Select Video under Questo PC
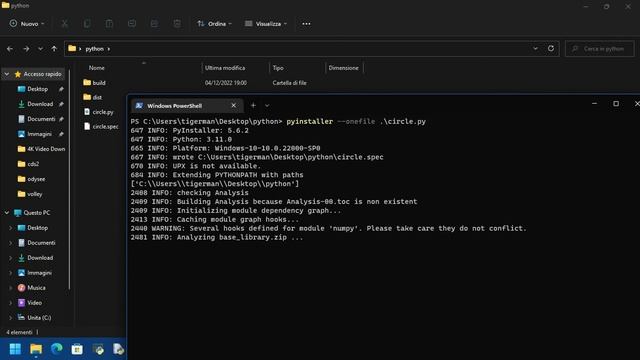 coord(30,303)
